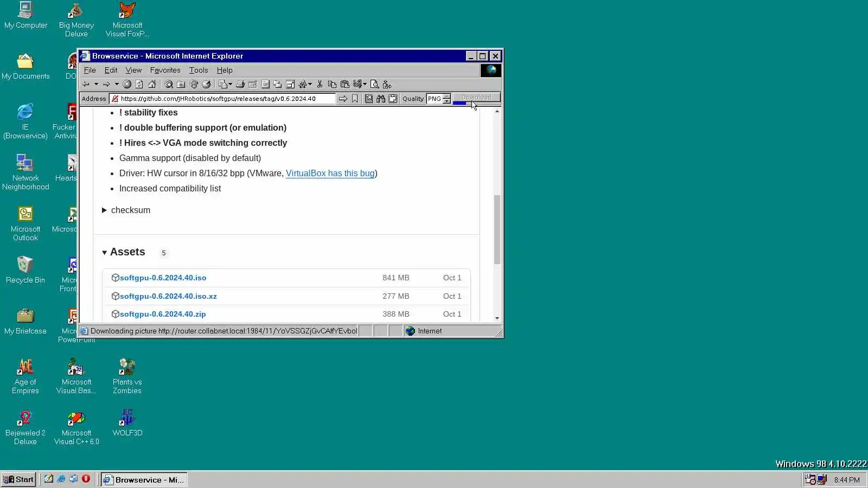868x488 pixels.
Task: Select the IE (Browservice) desktop icon
Action: [x=25, y=121]
